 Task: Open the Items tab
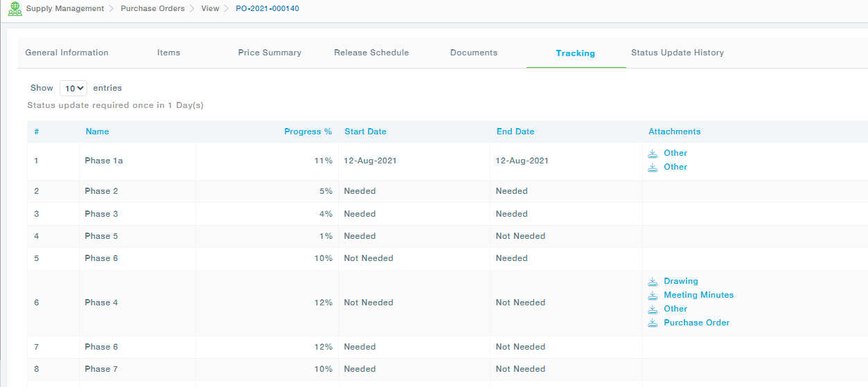(x=168, y=53)
